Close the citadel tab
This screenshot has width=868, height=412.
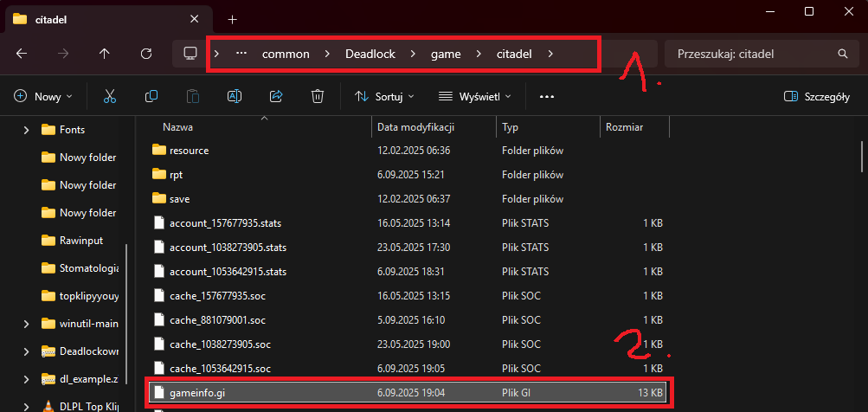(x=194, y=19)
